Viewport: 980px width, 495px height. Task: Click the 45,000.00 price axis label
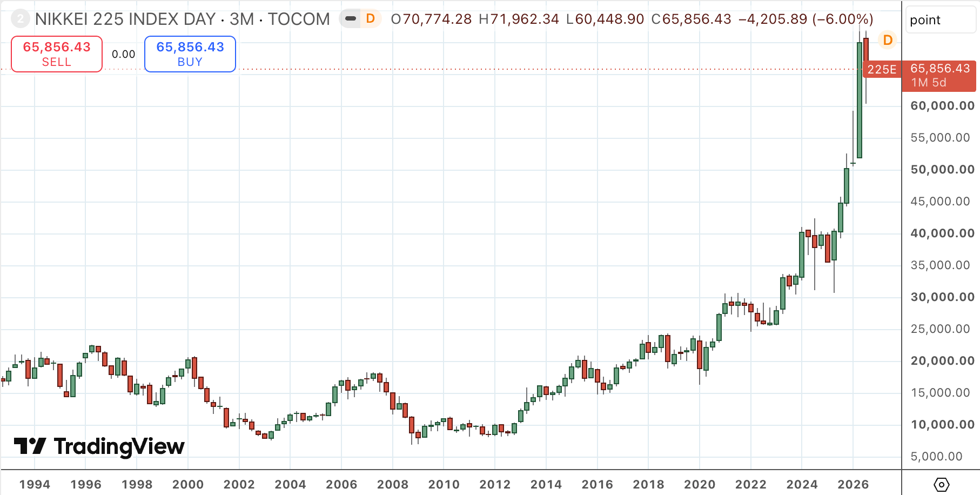coord(941,202)
